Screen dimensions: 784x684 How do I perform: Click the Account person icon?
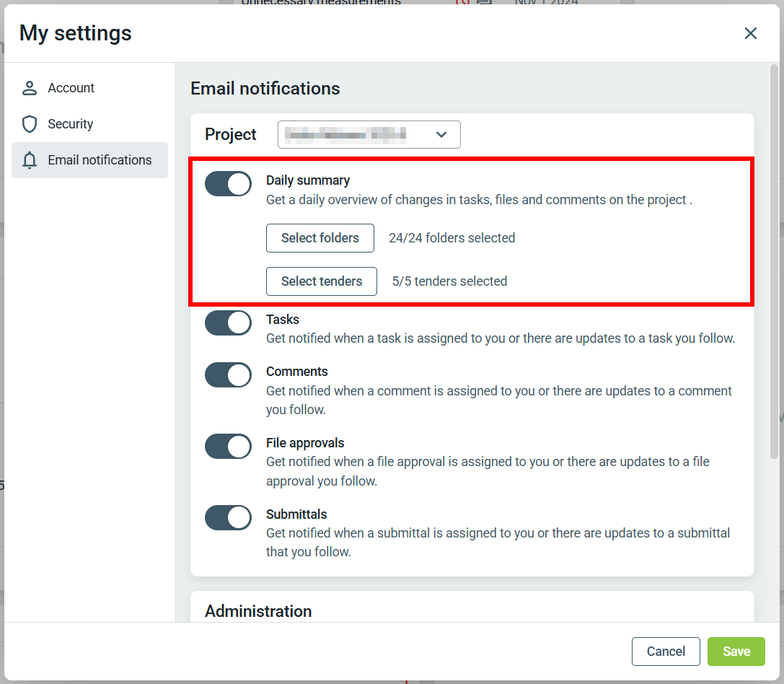click(30, 88)
